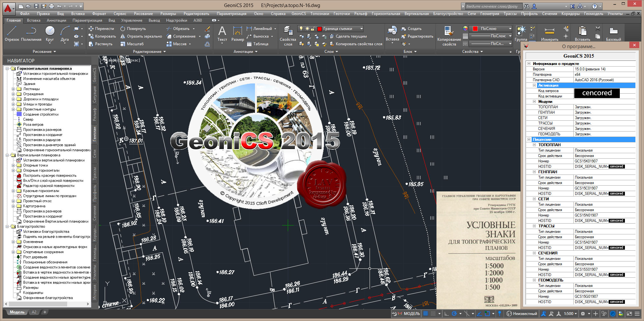Collapse the ТОПОПЛАН license section
The width and height of the screenshot is (644, 321).
(x=534, y=145)
